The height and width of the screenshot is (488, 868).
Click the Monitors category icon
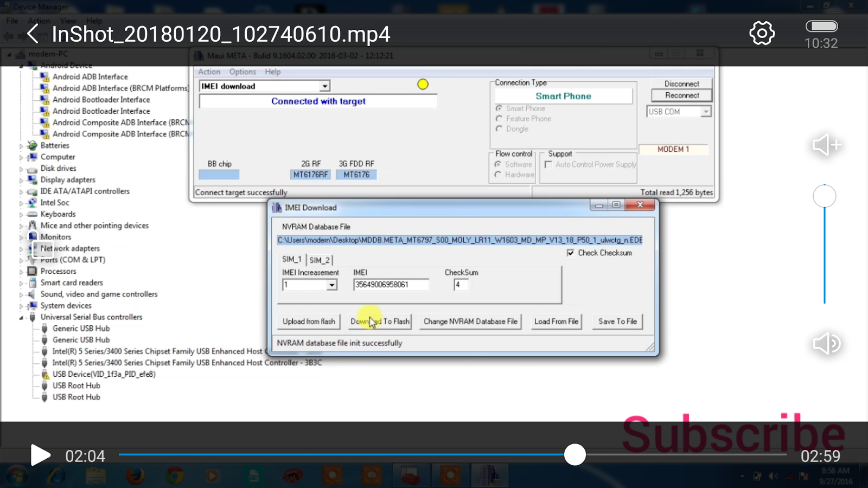pyautogui.click(x=33, y=236)
